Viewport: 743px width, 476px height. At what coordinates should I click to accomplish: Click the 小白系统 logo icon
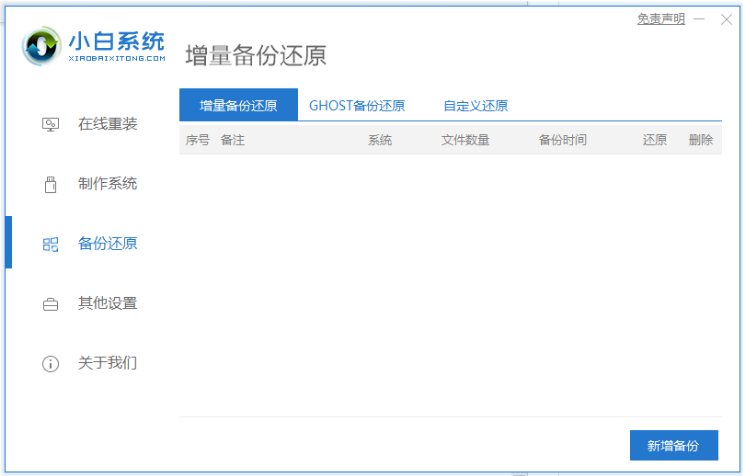tap(42, 46)
